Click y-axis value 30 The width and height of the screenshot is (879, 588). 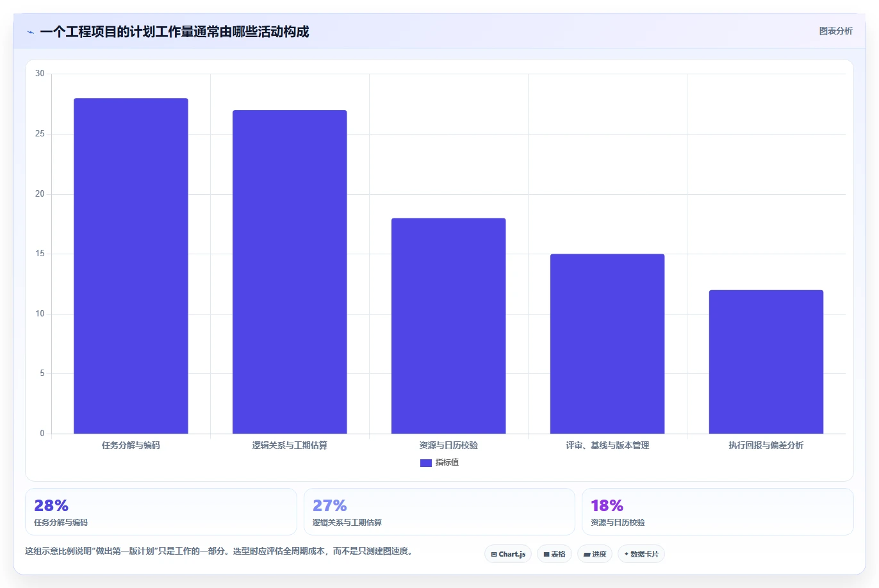click(40, 74)
